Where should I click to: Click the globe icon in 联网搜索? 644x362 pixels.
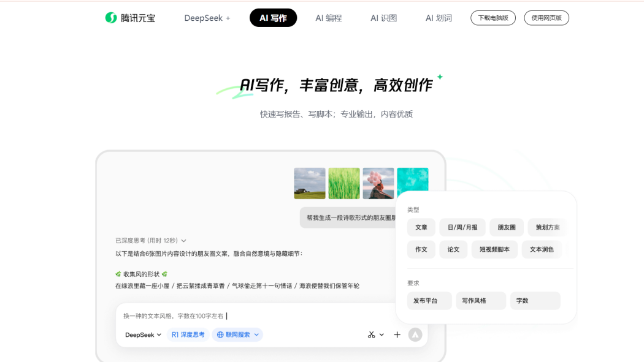pos(220,334)
